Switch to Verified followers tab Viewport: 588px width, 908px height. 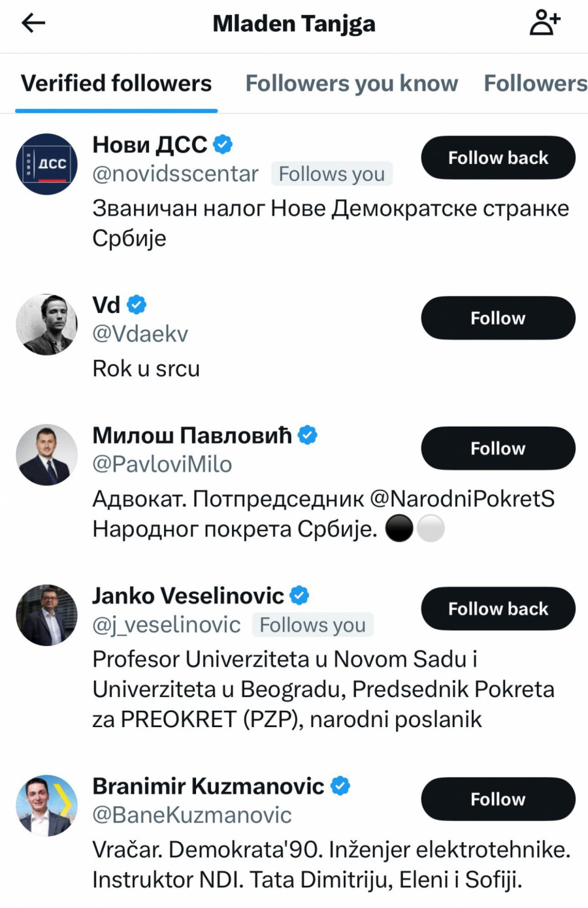tap(116, 84)
